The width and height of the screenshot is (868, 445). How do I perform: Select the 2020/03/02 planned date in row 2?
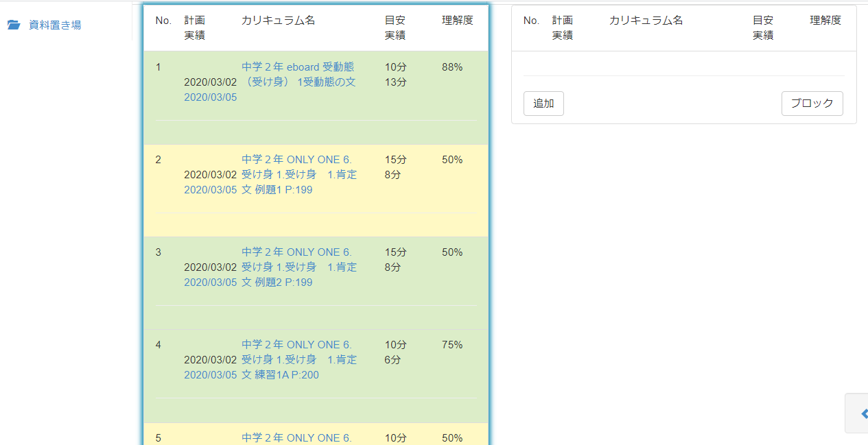[211, 175]
